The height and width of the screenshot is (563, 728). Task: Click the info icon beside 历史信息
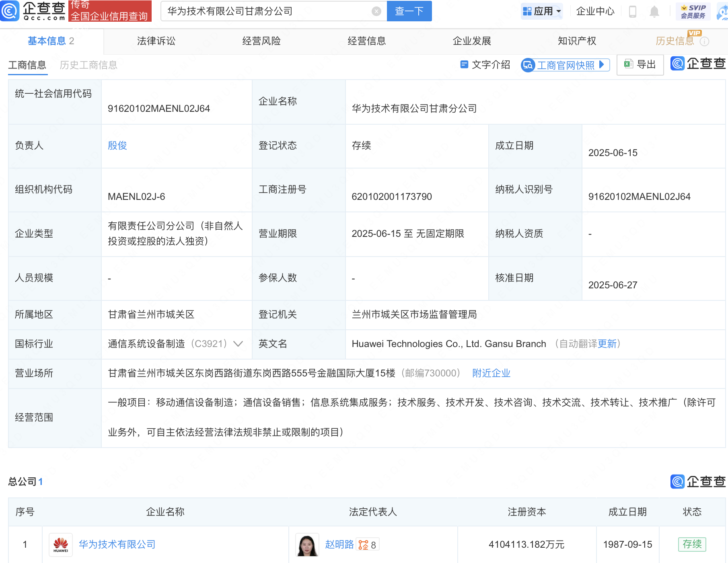(704, 41)
